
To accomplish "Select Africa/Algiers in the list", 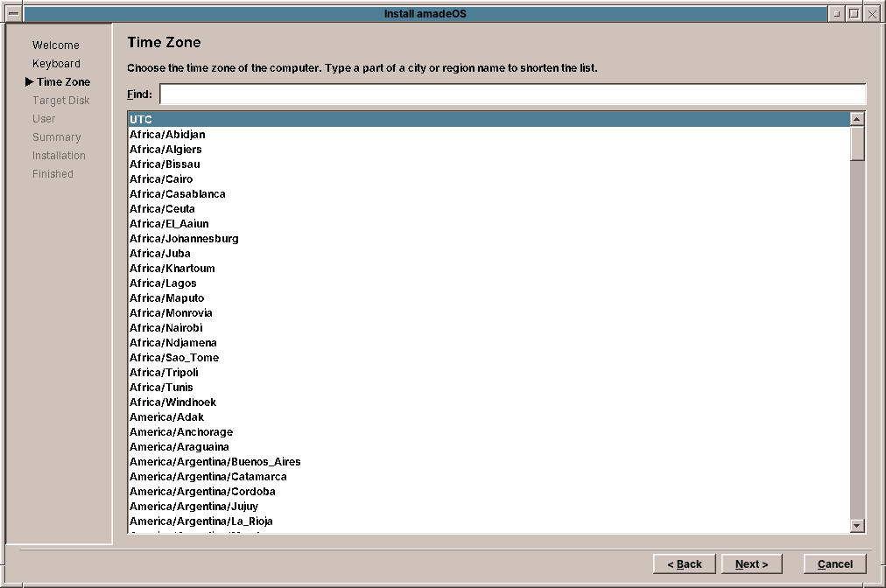I will (489, 149).
